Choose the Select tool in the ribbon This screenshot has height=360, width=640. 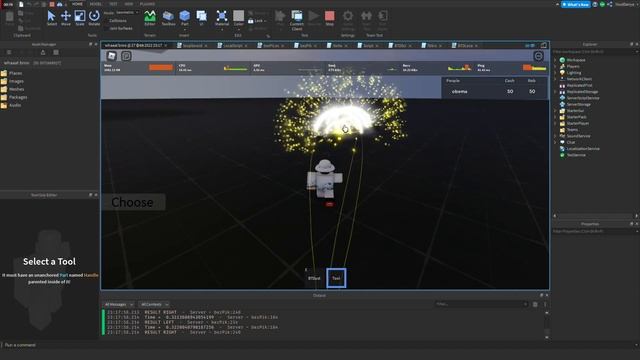51,18
